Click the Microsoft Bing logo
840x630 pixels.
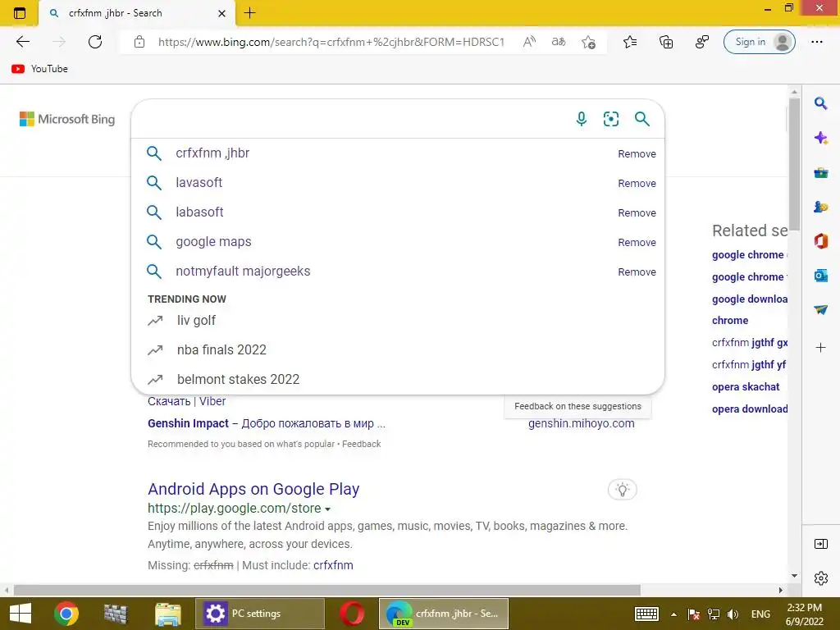pyautogui.click(x=67, y=119)
